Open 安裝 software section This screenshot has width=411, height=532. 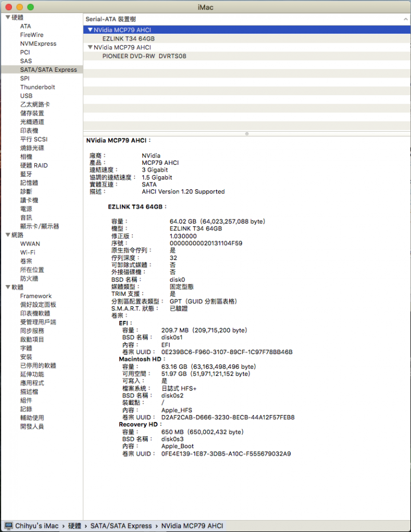tap(26, 357)
